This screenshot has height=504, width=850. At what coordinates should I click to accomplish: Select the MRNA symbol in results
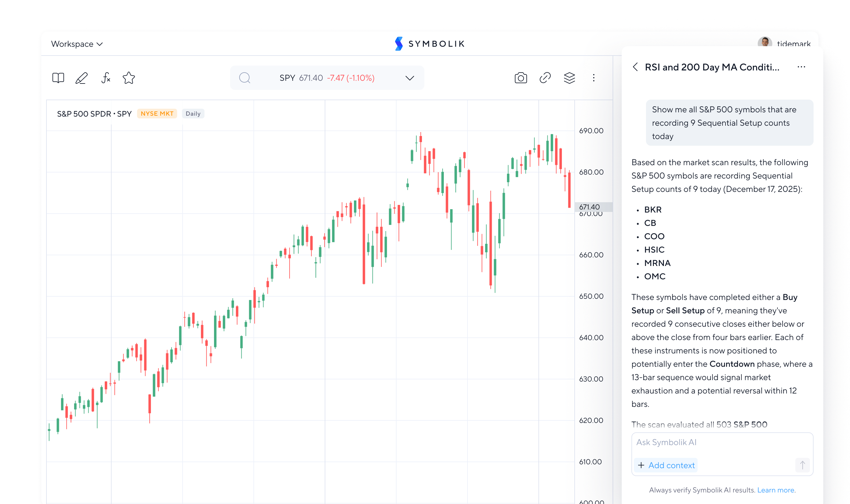(658, 263)
